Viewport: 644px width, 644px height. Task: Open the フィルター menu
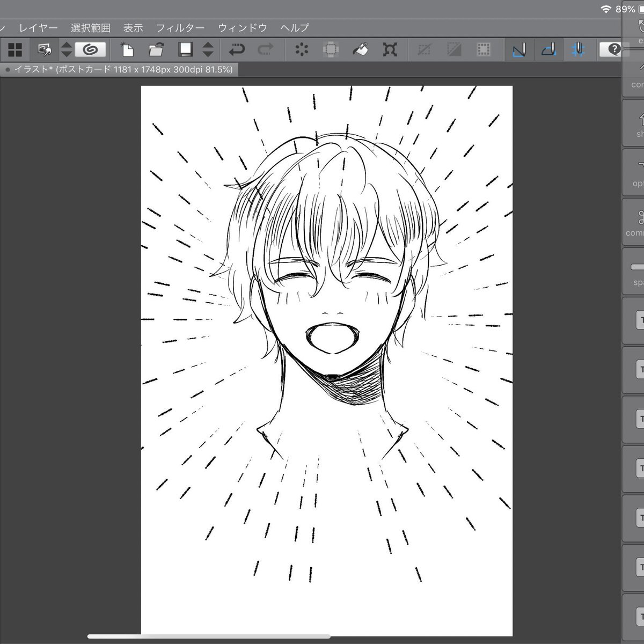coord(180,28)
